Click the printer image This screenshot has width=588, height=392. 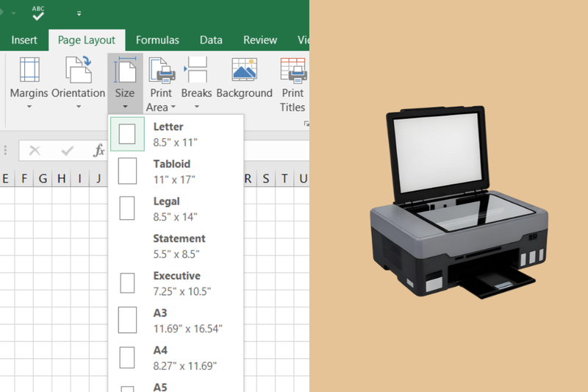pyautogui.click(x=459, y=202)
